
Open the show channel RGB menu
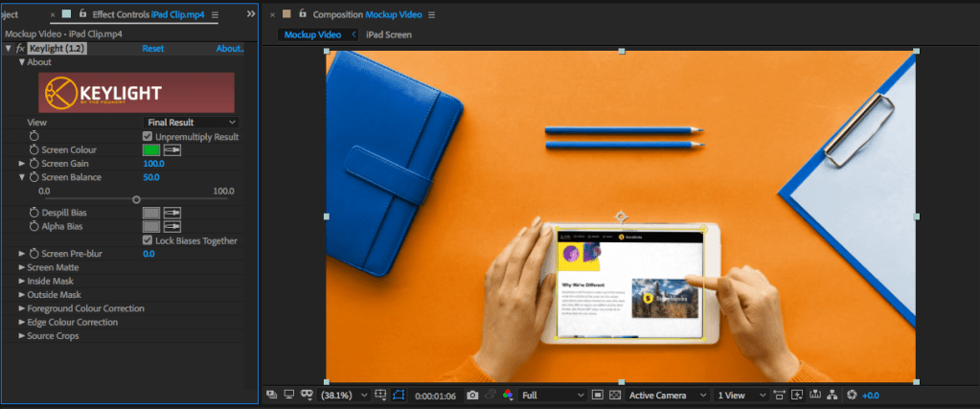508,395
